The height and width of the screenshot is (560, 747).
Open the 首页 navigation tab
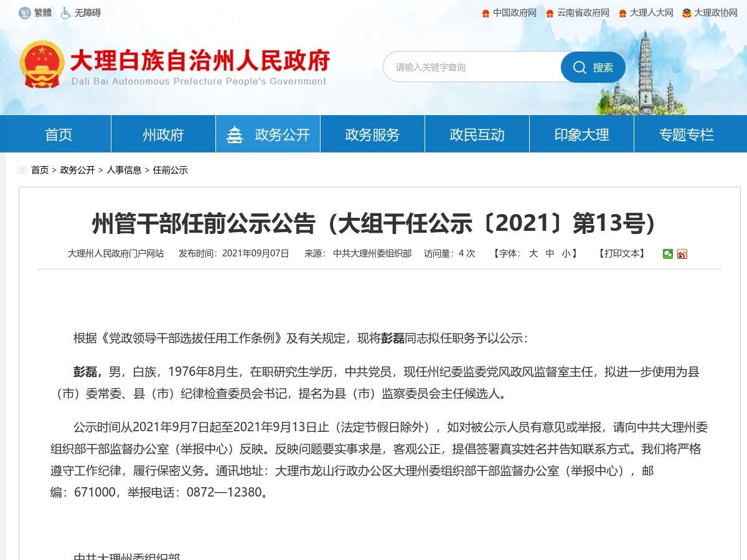(x=59, y=134)
